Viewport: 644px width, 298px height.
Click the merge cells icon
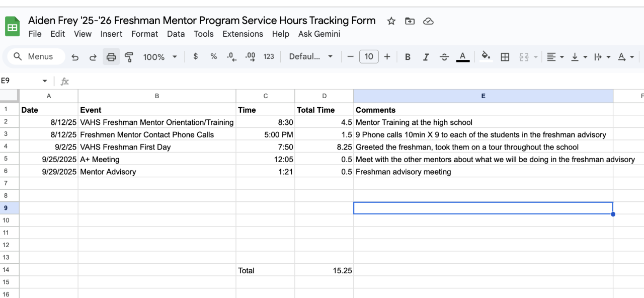[x=524, y=57]
